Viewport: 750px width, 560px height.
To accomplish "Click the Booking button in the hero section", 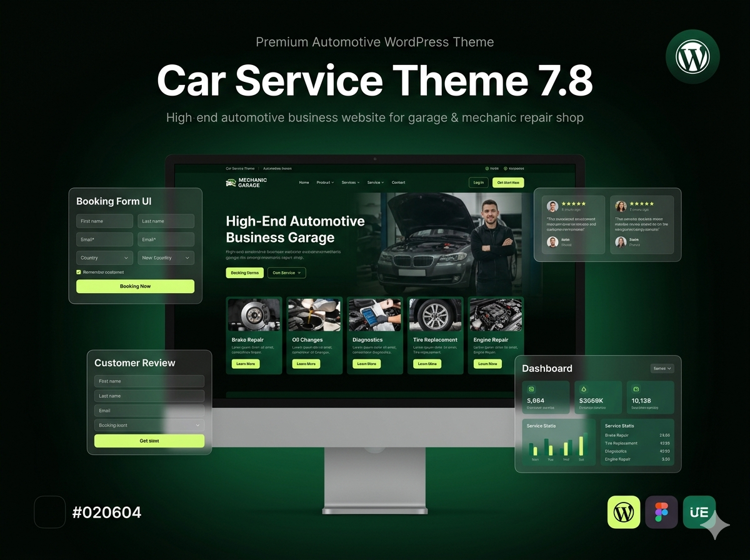I will 244,272.
